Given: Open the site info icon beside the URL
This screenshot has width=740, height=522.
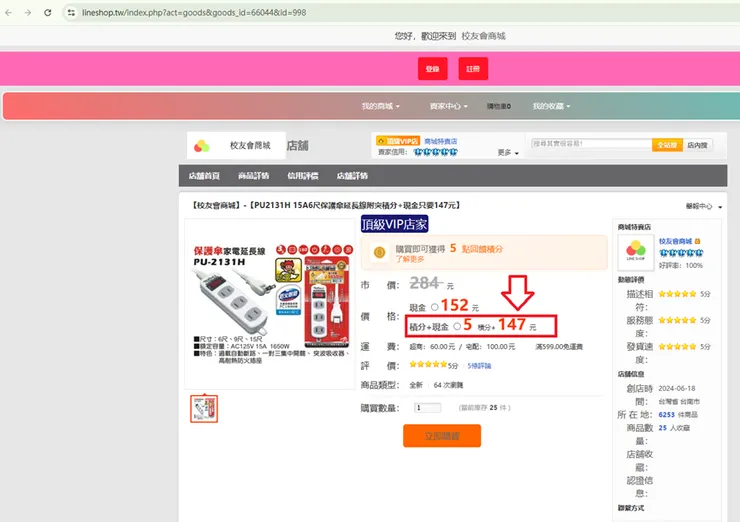Looking at the screenshot, I should (71, 13).
